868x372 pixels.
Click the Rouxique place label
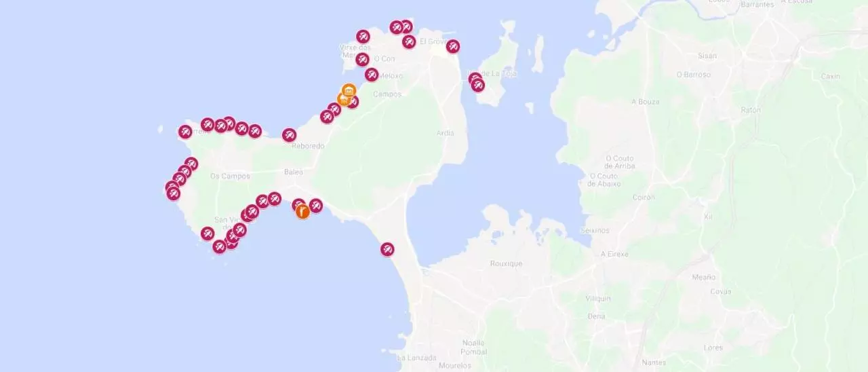click(x=506, y=263)
